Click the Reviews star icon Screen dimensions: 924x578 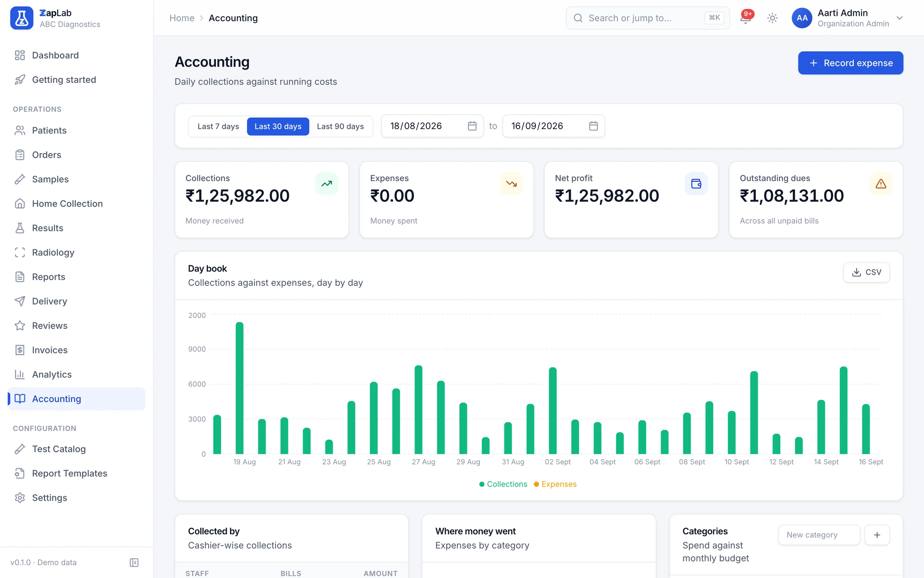20,326
